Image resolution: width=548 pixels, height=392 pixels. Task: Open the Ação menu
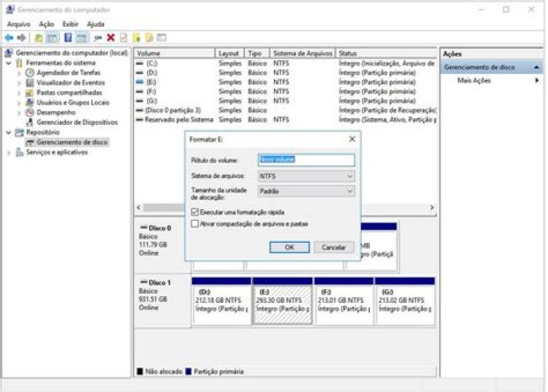[46, 24]
